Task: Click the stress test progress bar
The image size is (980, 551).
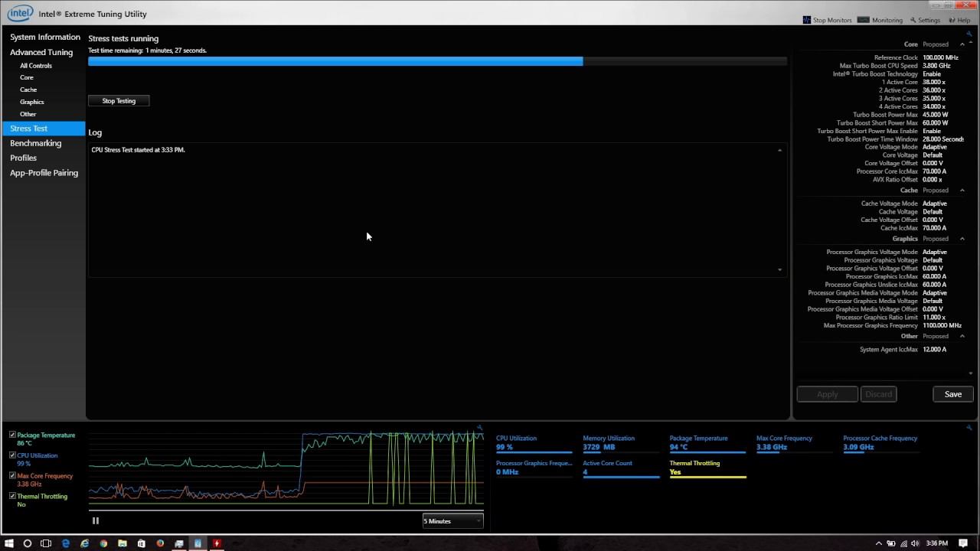Action: coord(438,61)
